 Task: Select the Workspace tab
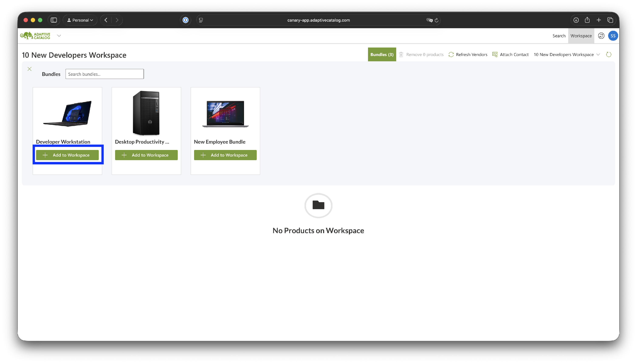click(581, 36)
